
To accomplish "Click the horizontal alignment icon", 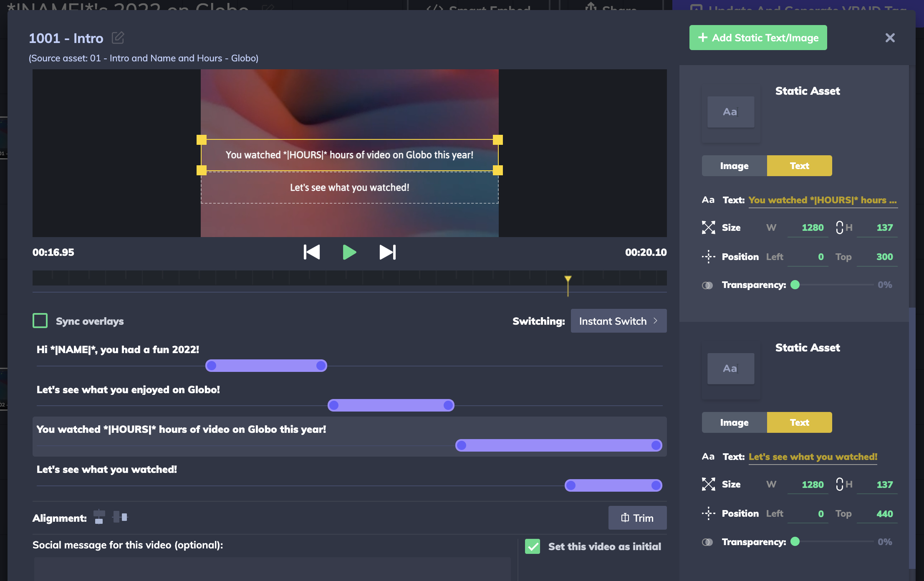I will [x=120, y=517].
